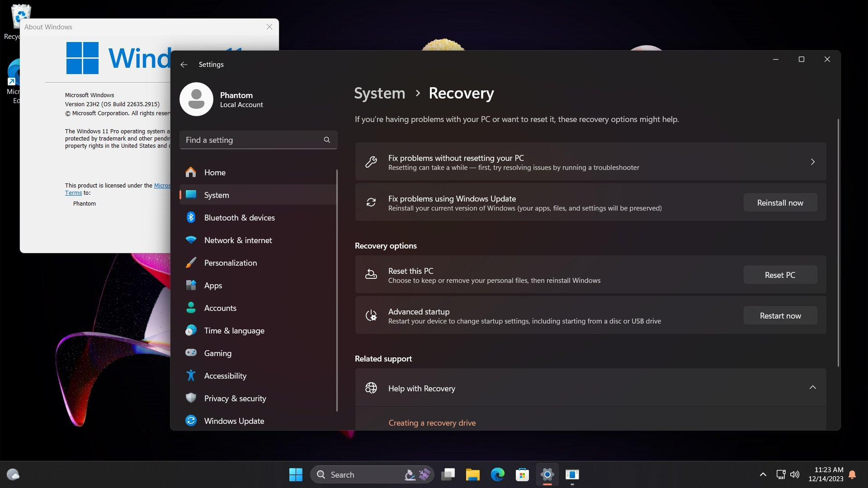Screen dimensions: 868x488
Task: Click the Reset PC button
Action: point(780,275)
